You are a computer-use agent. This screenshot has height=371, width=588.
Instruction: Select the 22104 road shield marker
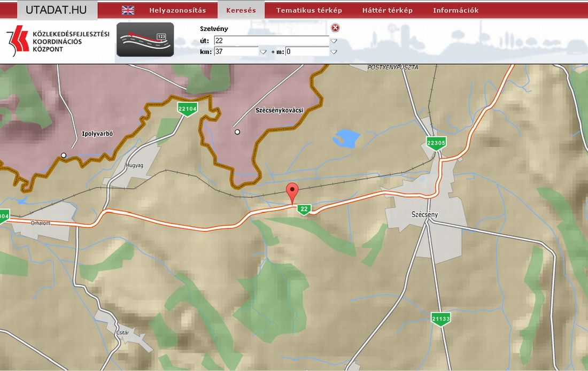click(188, 109)
